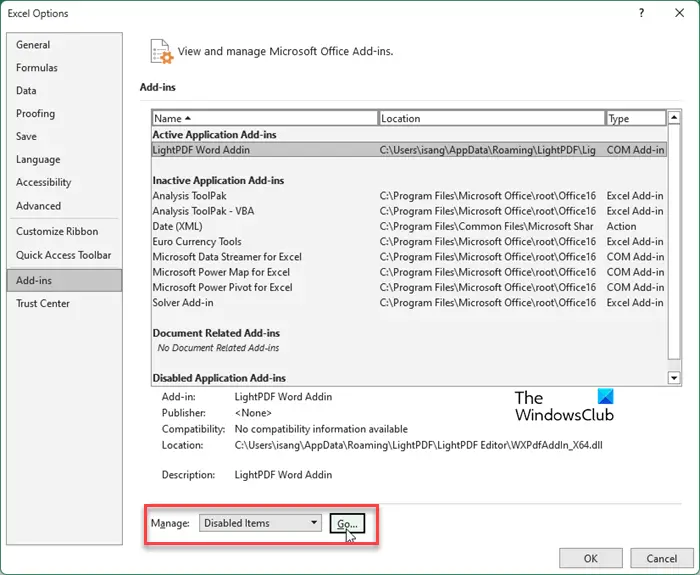This screenshot has height=575, width=700.
Task: Confirm with the OK button
Action: click(x=591, y=558)
